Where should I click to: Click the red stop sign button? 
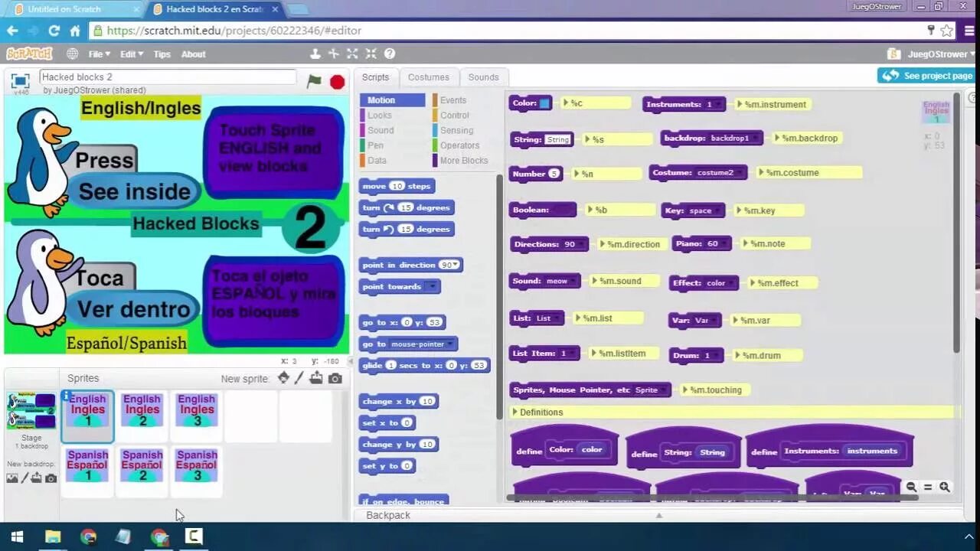(x=337, y=82)
